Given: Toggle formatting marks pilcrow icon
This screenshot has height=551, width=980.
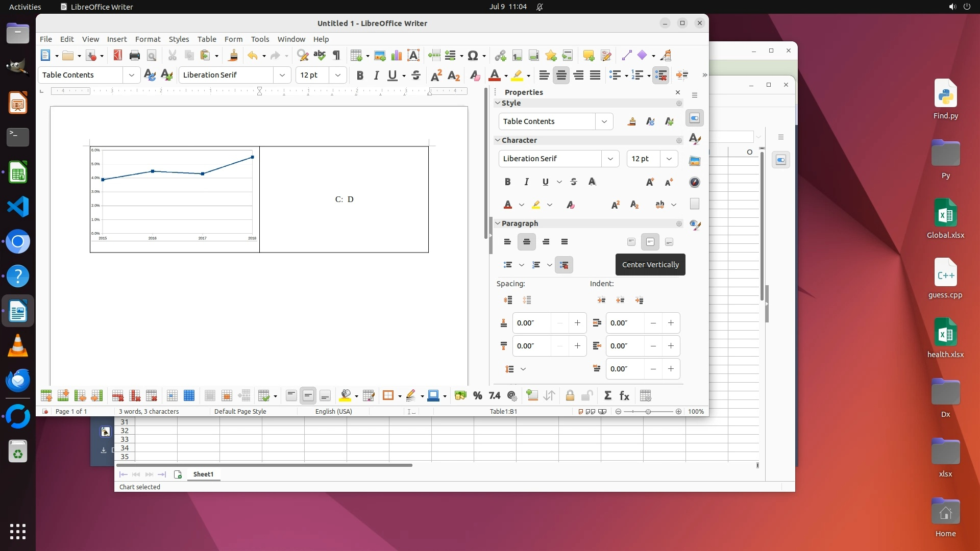Looking at the screenshot, I should (x=336, y=55).
